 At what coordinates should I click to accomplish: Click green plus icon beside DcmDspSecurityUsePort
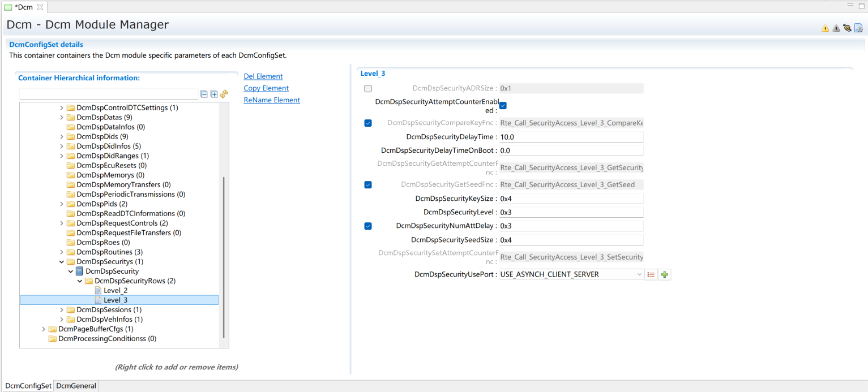(x=665, y=274)
